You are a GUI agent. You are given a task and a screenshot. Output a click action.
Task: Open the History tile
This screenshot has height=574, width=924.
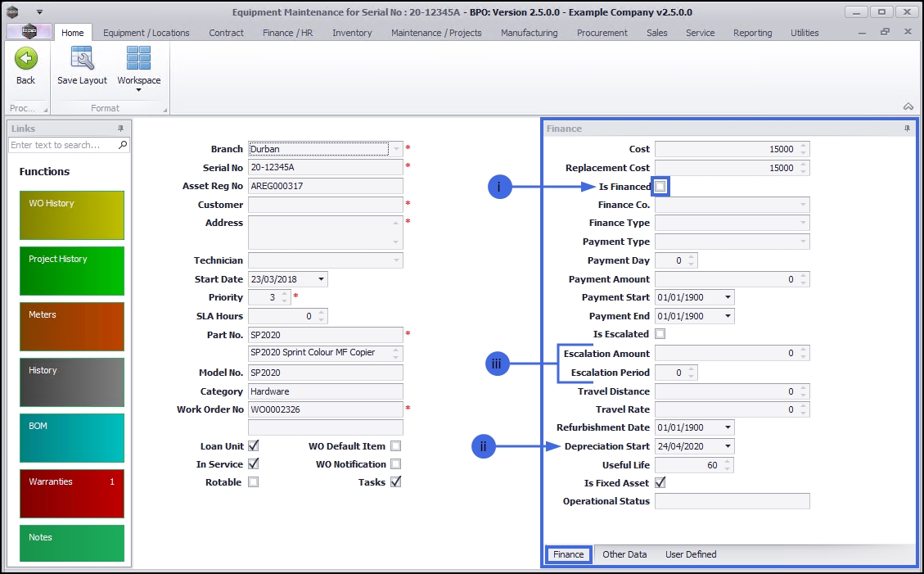click(72, 382)
